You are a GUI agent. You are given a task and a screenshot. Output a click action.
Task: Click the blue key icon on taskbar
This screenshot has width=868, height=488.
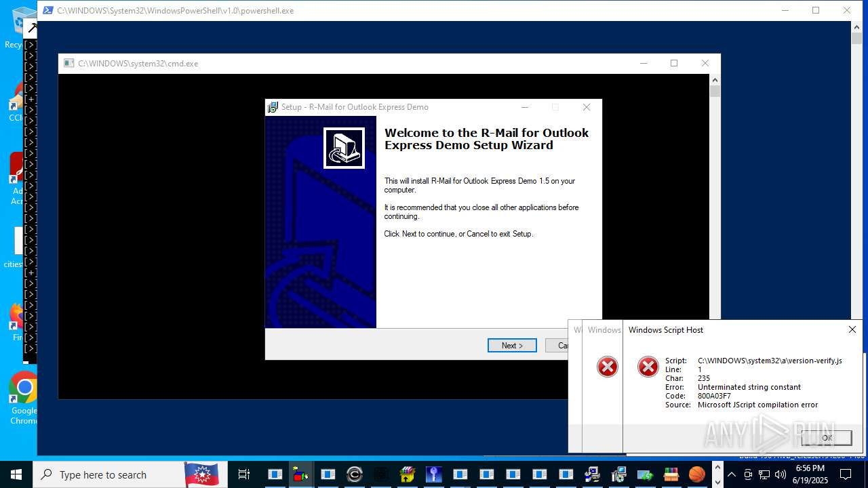point(433,474)
